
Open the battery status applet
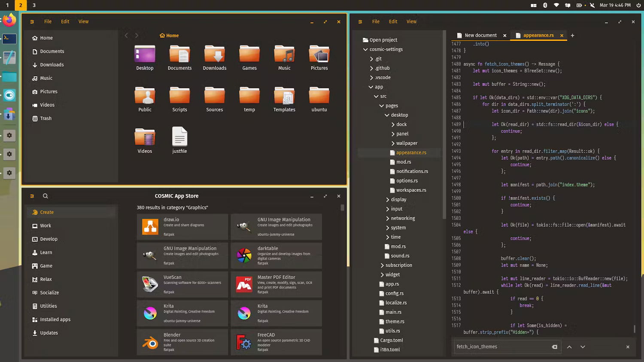click(x=579, y=5)
